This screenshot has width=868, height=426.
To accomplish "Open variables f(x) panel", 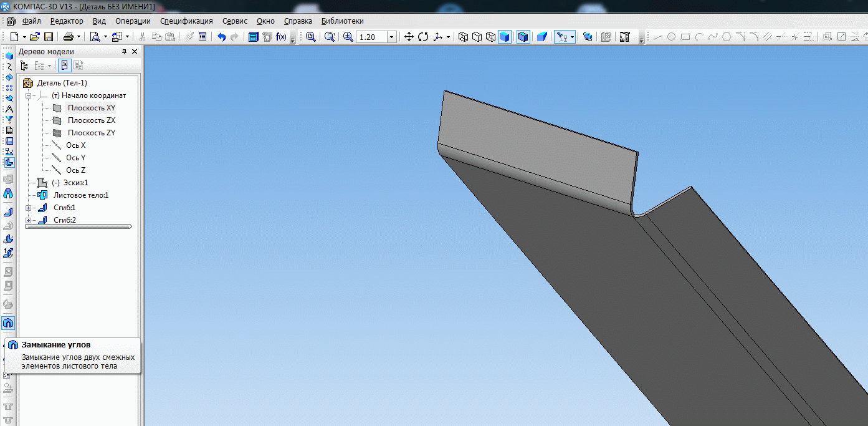I will tap(281, 37).
